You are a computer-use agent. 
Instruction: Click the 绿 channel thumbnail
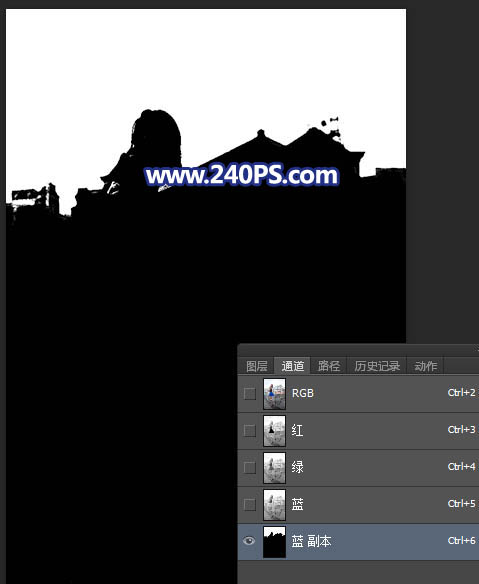[x=275, y=467]
